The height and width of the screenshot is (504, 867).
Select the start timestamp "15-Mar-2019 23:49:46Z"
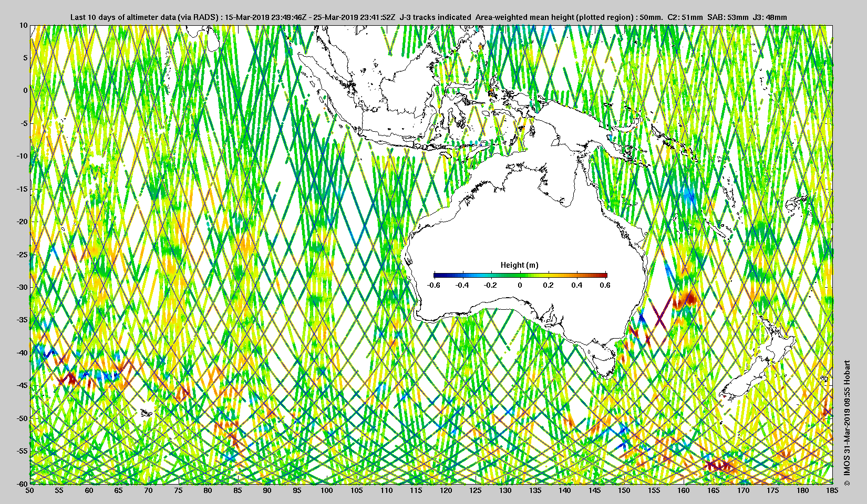(x=265, y=17)
